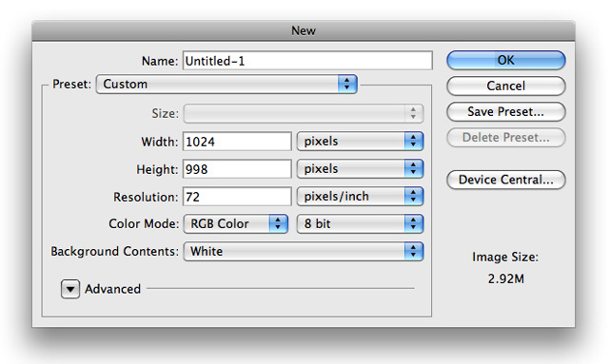Click the Background Contents label

pos(114,252)
